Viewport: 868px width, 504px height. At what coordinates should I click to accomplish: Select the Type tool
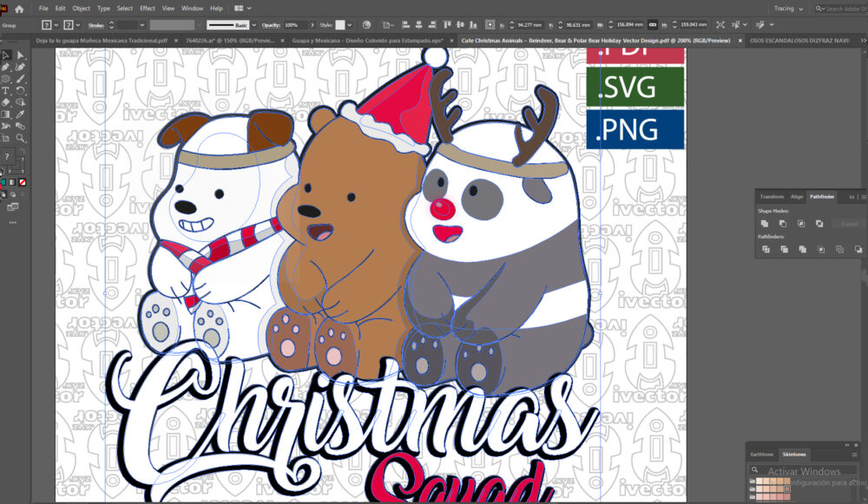click(6, 91)
